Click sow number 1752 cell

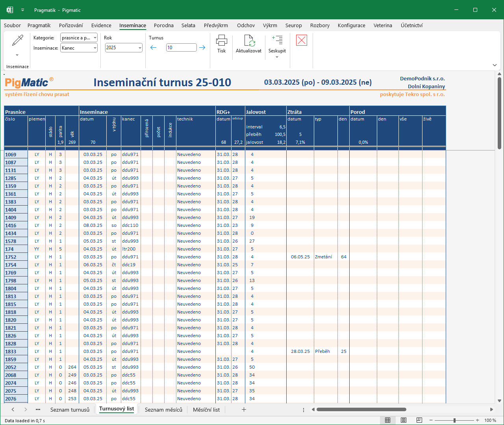(x=16, y=257)
